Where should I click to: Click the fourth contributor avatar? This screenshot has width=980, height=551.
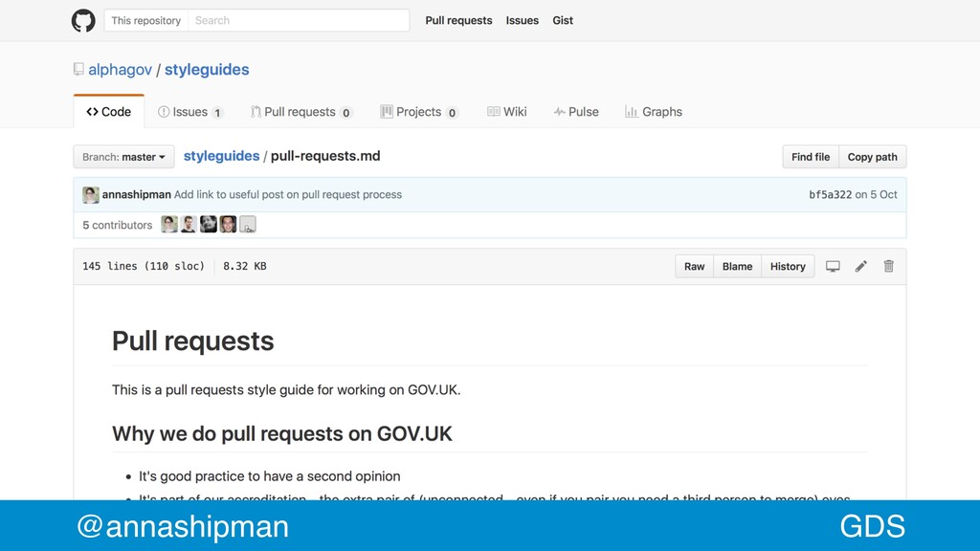coord(228,224)
